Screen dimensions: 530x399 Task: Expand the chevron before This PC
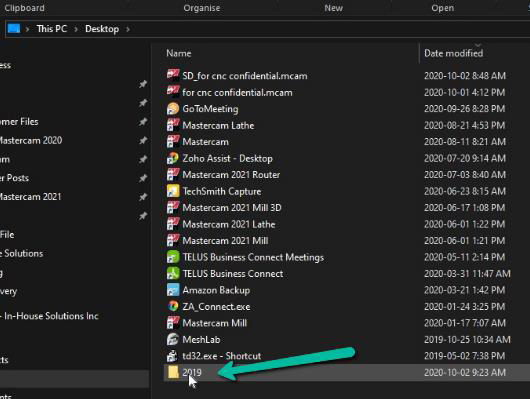27,29
